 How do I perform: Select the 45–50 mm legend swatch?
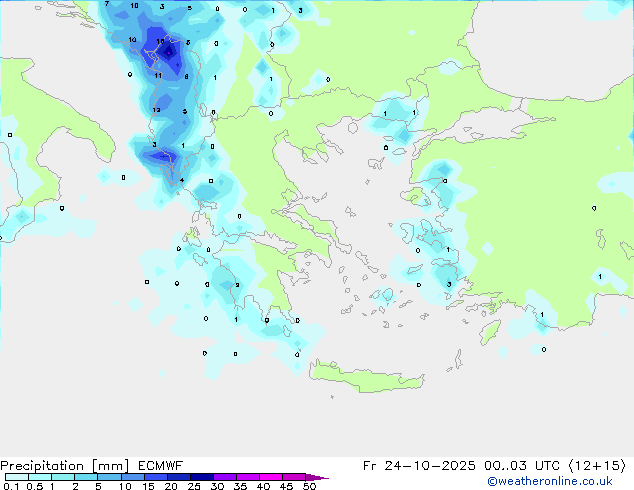click(294, 477)
